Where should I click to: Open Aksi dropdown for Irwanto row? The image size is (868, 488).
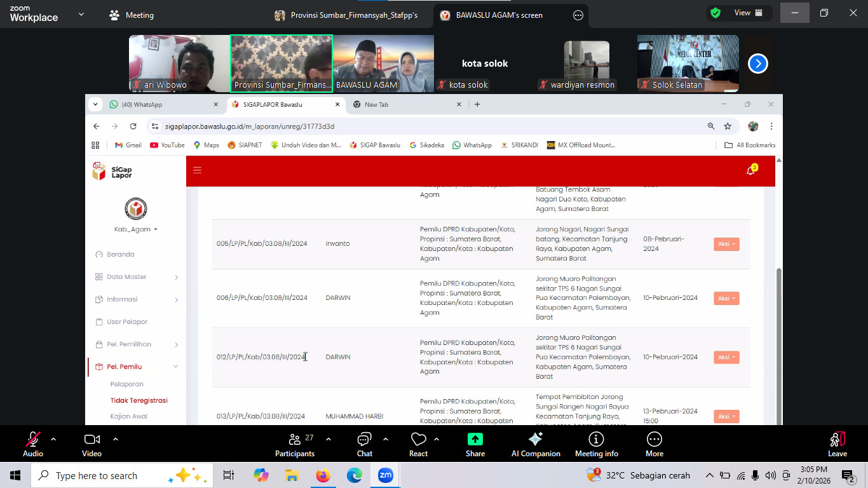(726, 244)
